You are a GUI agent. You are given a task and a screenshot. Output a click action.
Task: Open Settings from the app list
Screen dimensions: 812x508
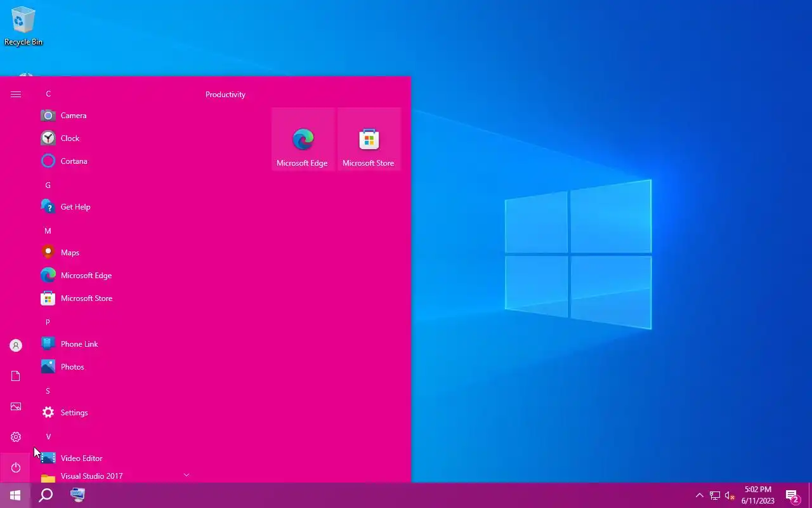115,413
